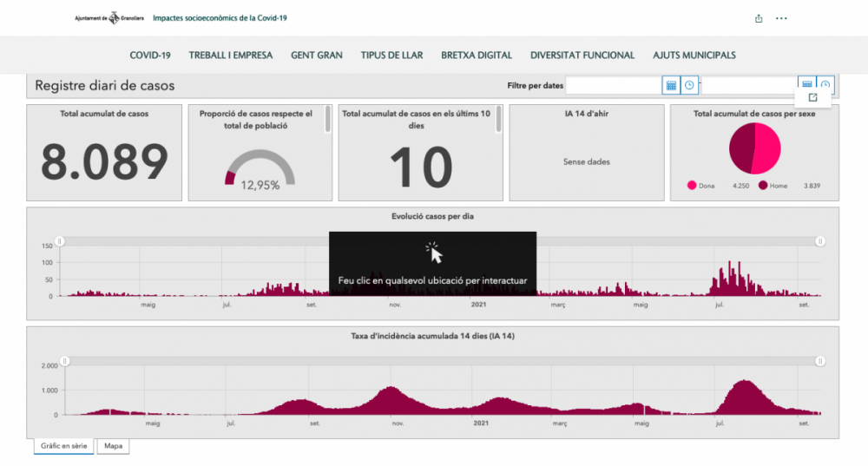Viewport: 868px width, 466px height.
Task: Open the AJUTS MUNICIPALS tab
Action: point(694,56)
